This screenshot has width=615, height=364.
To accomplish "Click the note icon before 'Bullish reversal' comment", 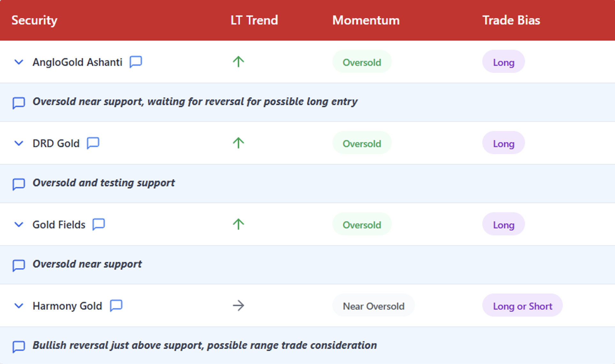I will point(19,346).
